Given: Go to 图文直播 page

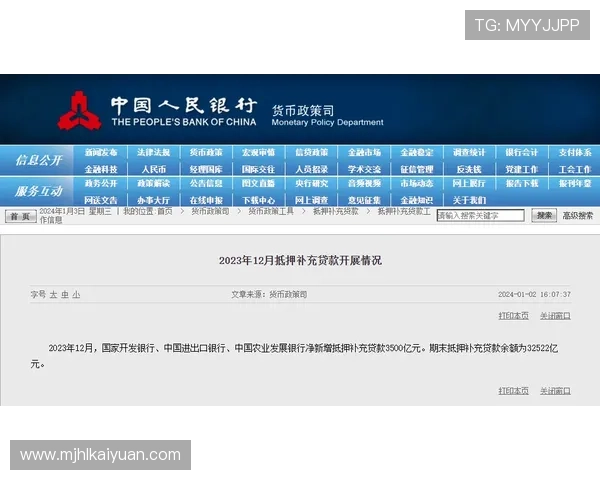Looking at the screenshot, I should point(258,183).
